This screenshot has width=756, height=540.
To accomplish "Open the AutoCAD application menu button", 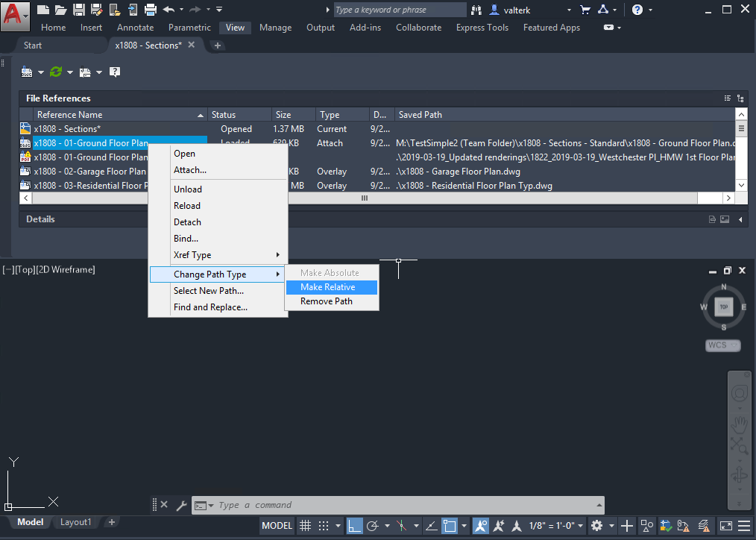I will pos(14,16).
